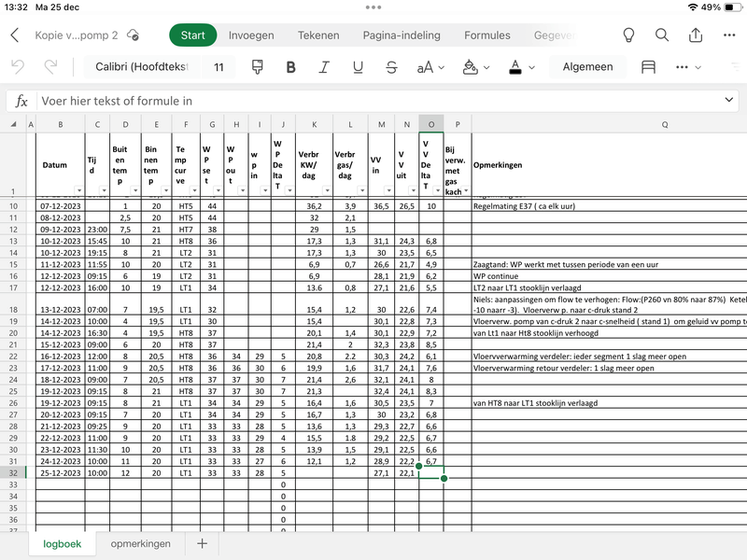Screen dimensions: 747x560
Task: Add a new sheet with plus button
Action: tap(202, 543)
